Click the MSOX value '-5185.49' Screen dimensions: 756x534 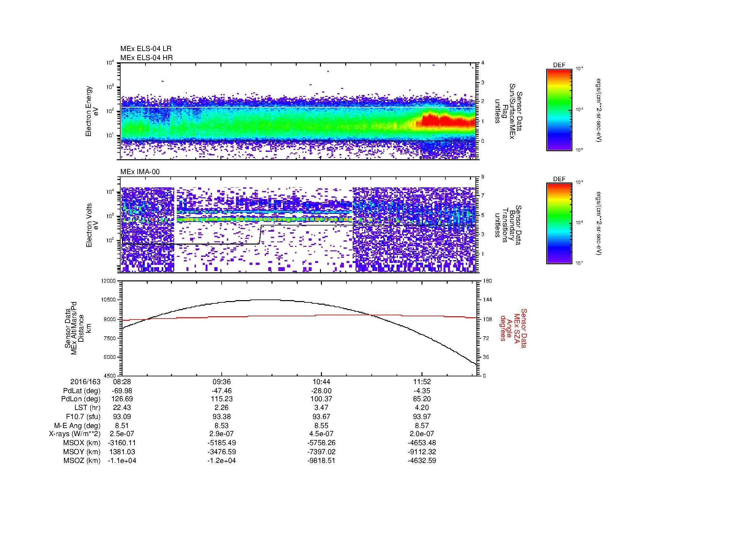click(x=222, y=443)
